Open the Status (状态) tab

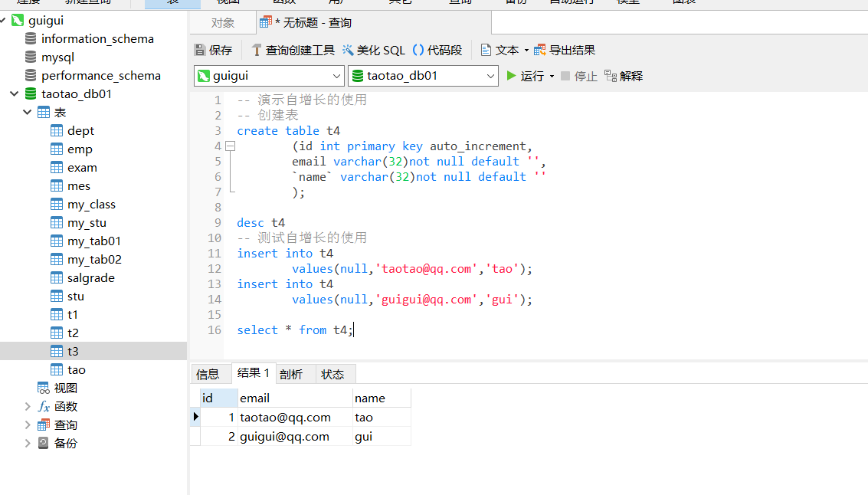click(x=332, y=374)
